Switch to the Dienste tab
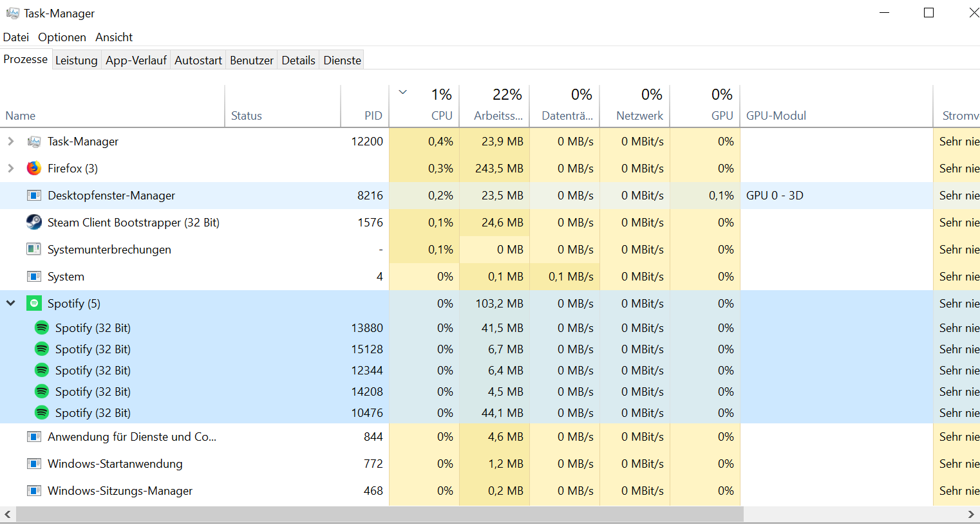 (342, 60)
